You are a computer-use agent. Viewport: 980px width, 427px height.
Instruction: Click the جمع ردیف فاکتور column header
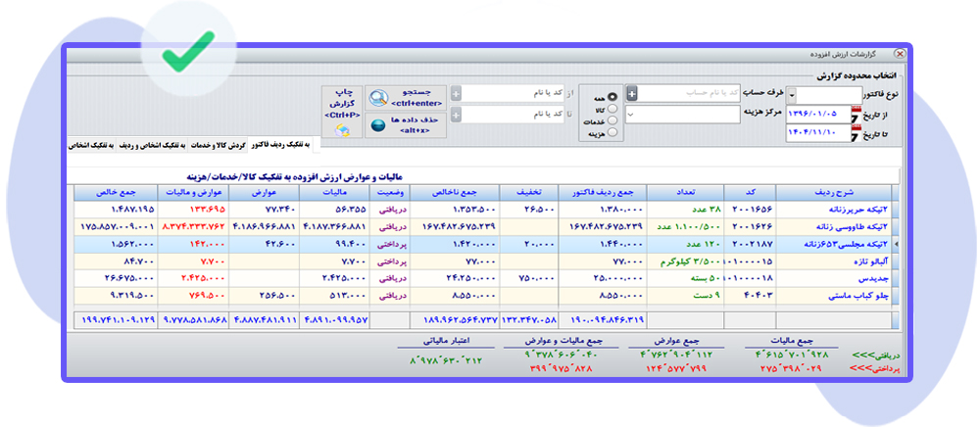603,192
